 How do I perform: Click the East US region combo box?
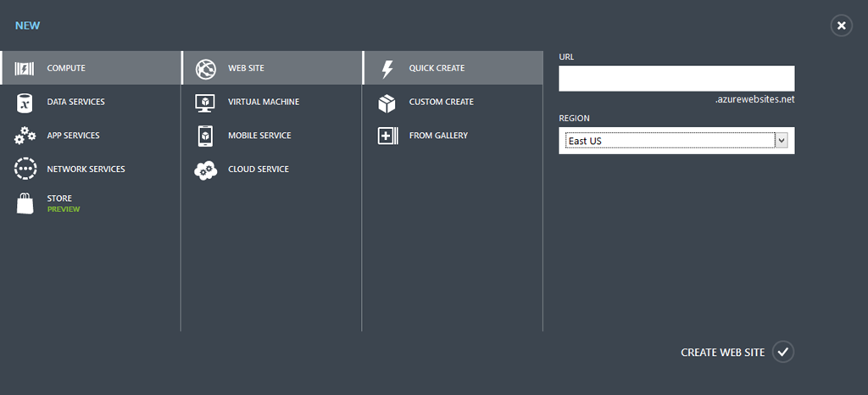[676, 141]
